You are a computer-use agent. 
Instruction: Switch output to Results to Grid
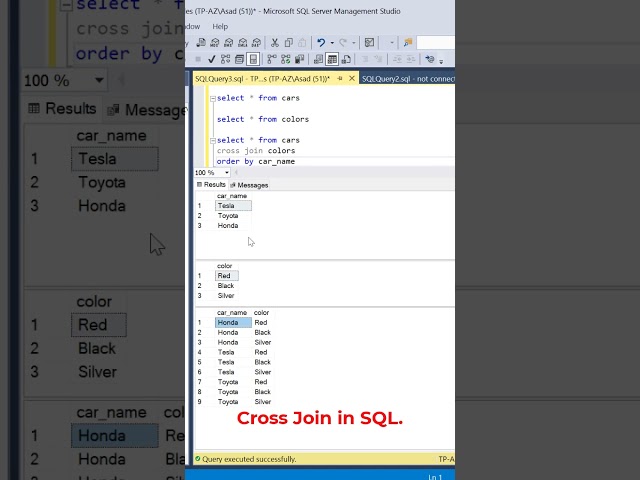[x=332, y=60]
